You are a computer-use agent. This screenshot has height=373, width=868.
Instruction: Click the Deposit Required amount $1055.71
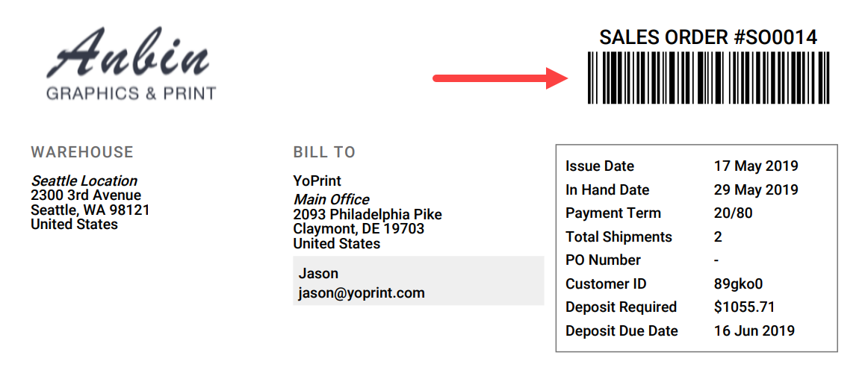click(745, 307)
